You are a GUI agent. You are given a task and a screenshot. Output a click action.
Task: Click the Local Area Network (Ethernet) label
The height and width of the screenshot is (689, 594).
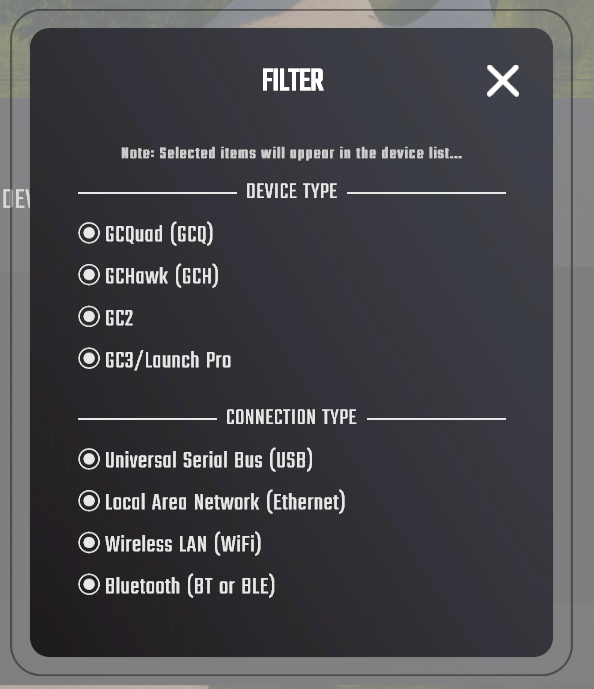tap(225, 501)
